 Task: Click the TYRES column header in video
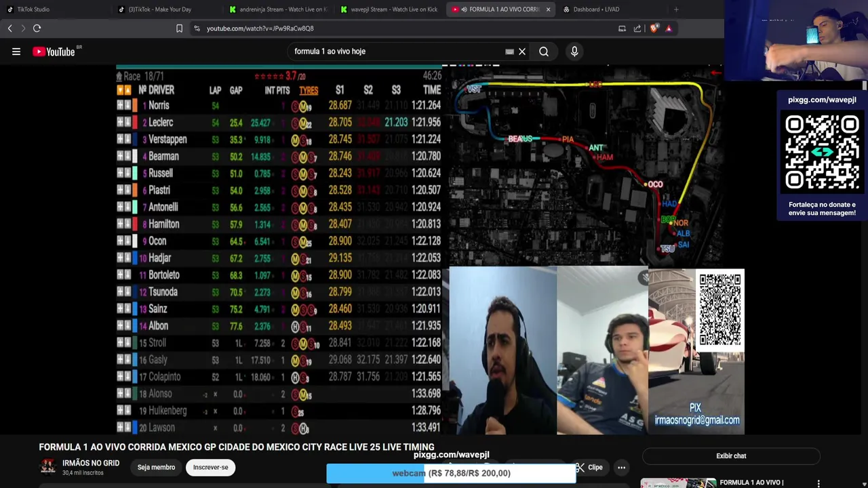pos(309,90)
